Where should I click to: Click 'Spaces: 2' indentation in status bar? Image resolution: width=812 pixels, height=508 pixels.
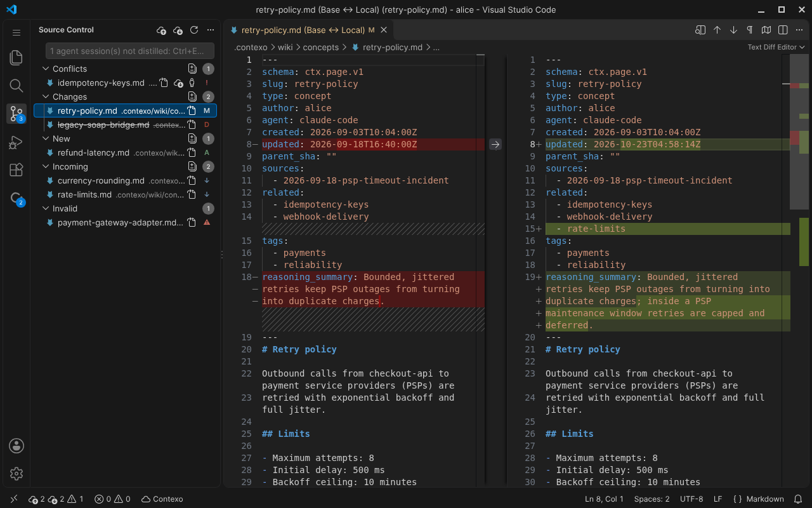click(652, 499)
